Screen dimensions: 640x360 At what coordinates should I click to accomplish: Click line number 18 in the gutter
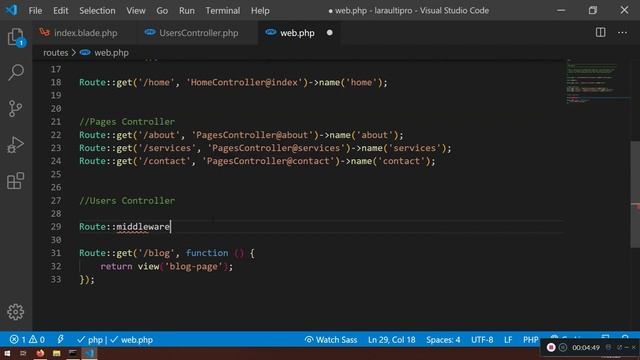(x=56, y=82)
